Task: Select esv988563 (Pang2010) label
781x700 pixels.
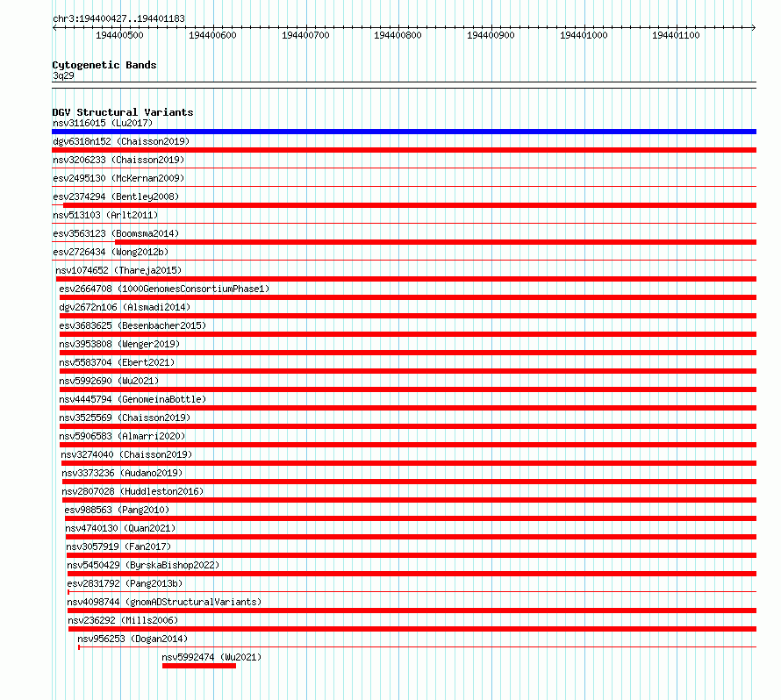Action: (x=117, y=510)
